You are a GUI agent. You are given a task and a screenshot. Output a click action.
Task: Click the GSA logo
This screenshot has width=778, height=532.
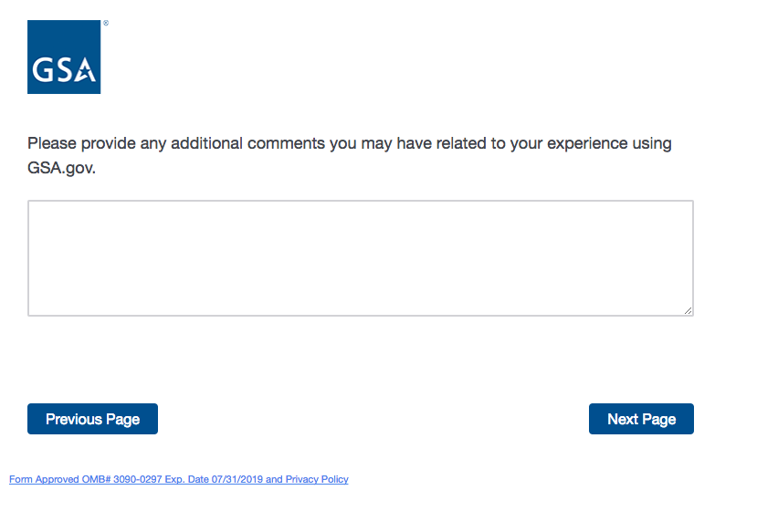(64, 57)
